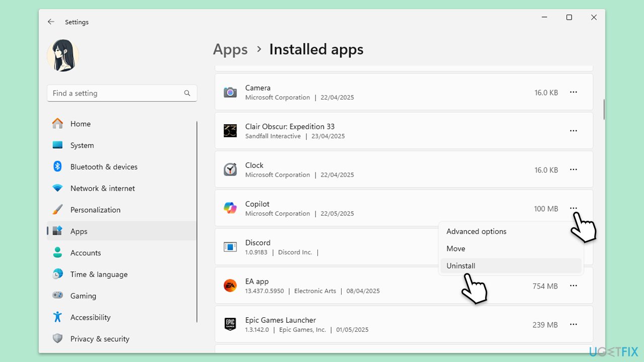Click the Gaming controller icon
Screen dimensions: 644x362
click(58, 296)
